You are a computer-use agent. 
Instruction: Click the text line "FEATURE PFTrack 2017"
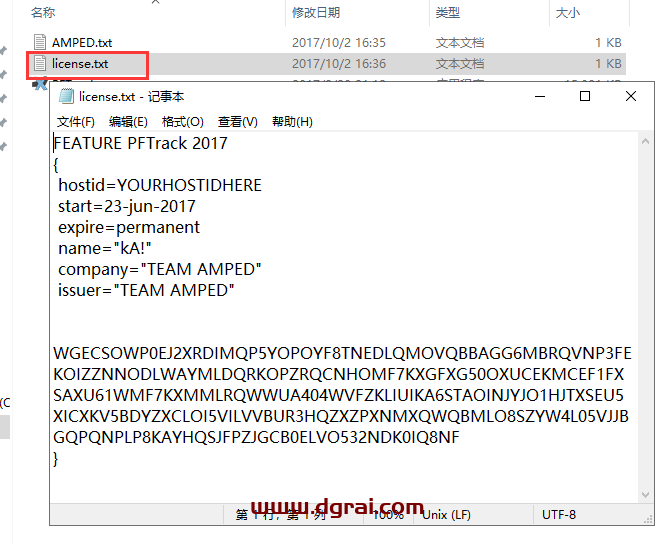click(141, 143)
